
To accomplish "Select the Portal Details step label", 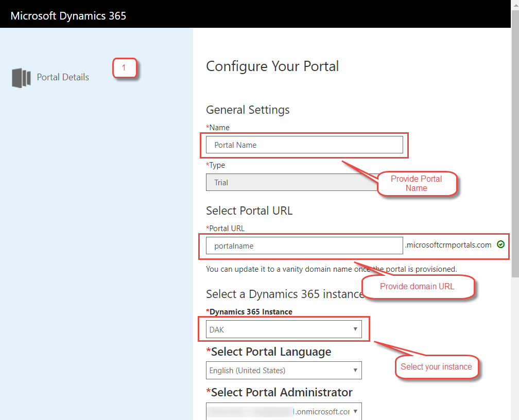I will (x=63, y=77).
